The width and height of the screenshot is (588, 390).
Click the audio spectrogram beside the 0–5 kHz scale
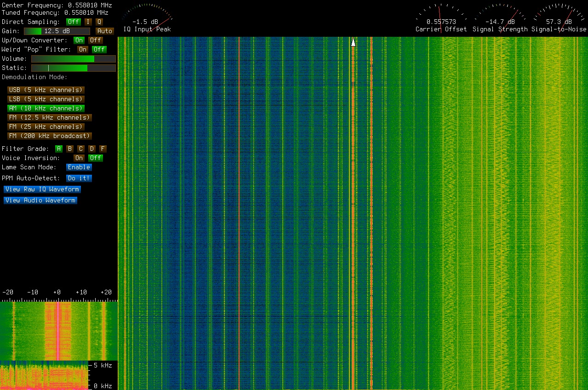(44, 375)
